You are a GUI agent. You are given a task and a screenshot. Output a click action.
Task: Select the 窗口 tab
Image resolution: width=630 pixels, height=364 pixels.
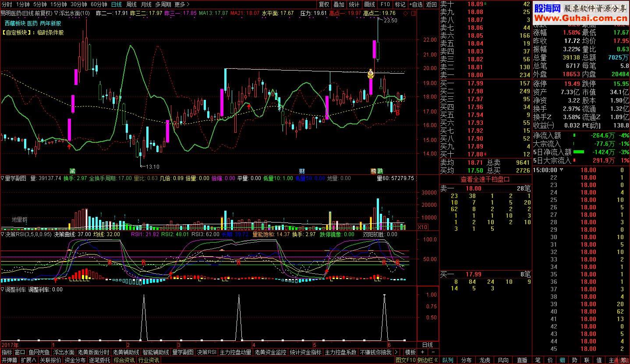pyautogui.click(x=20, y=352)
